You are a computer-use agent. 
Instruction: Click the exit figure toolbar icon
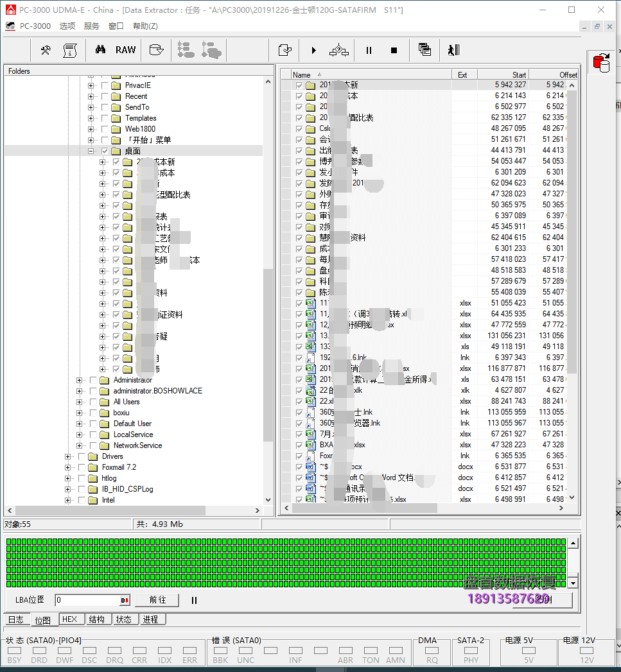454,50
